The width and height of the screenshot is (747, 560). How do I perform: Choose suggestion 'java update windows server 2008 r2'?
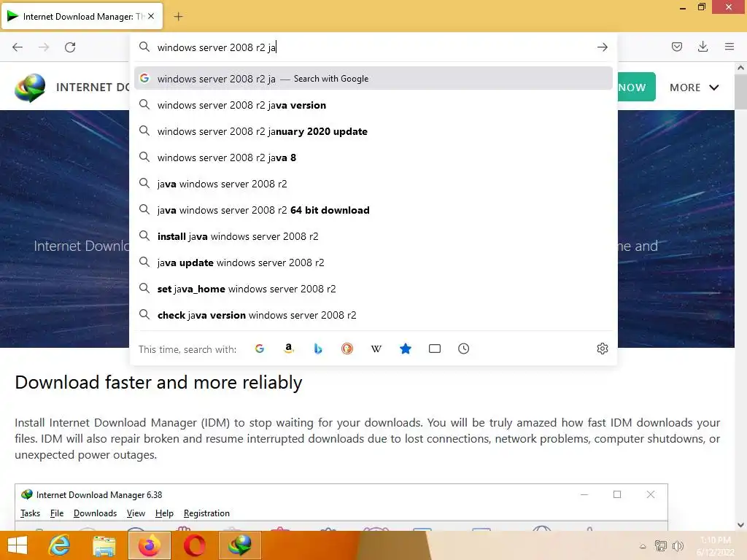pos(373,262)
